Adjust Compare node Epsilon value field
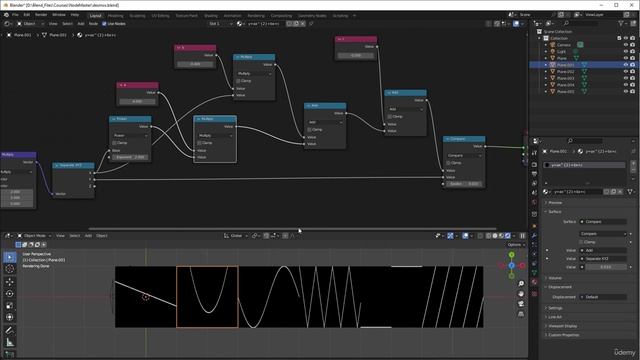The height and width of the screenshot is (360, 640). click(464, 184)
